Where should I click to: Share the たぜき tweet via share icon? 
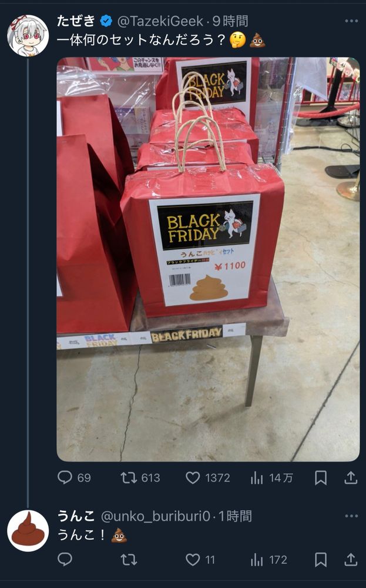tap(351, 477)
